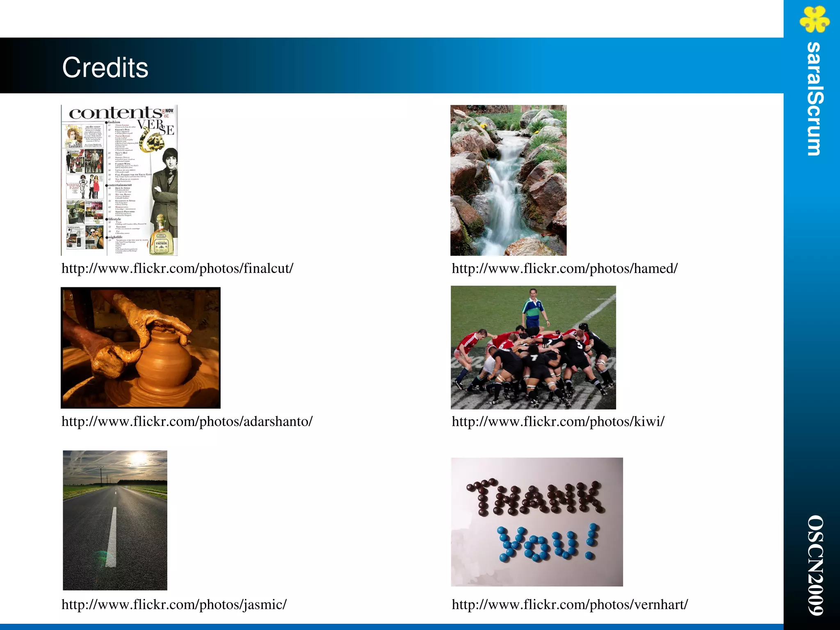Open the flickr vernhart photos link
The width and height of the screenshot is (840, 630).
pyautogui.click(x=570, y=605)
